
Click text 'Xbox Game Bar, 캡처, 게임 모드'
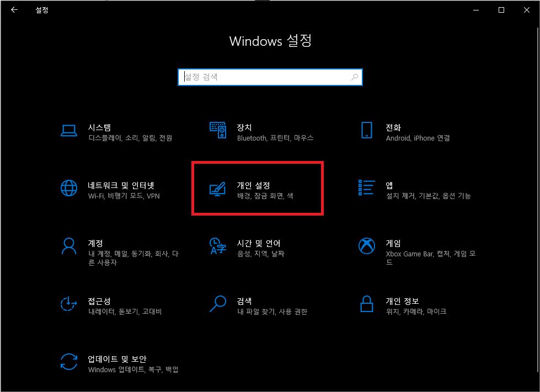430,258
